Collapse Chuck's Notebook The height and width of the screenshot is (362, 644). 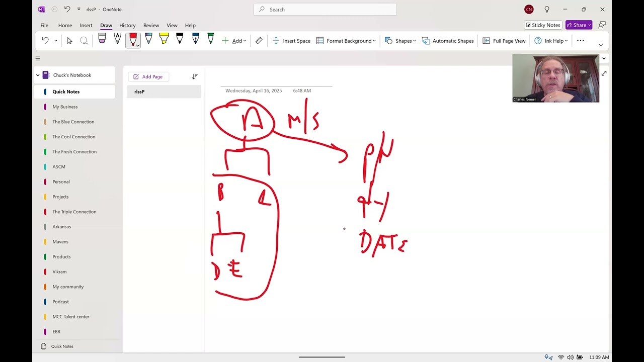38,75
